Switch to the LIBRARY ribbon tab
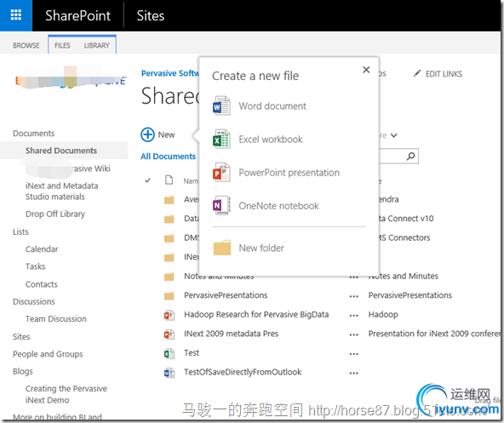504x423 pixels. (97, 45)
